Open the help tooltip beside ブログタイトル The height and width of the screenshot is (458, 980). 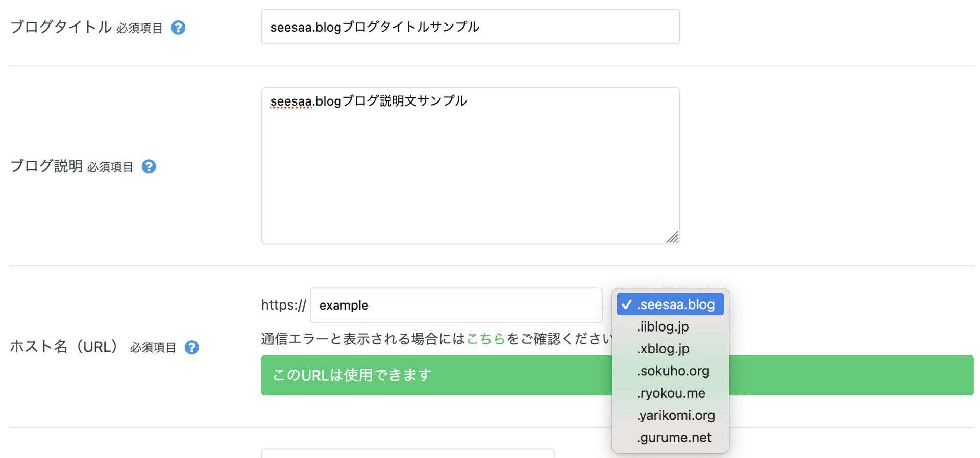tap(178, 28)
